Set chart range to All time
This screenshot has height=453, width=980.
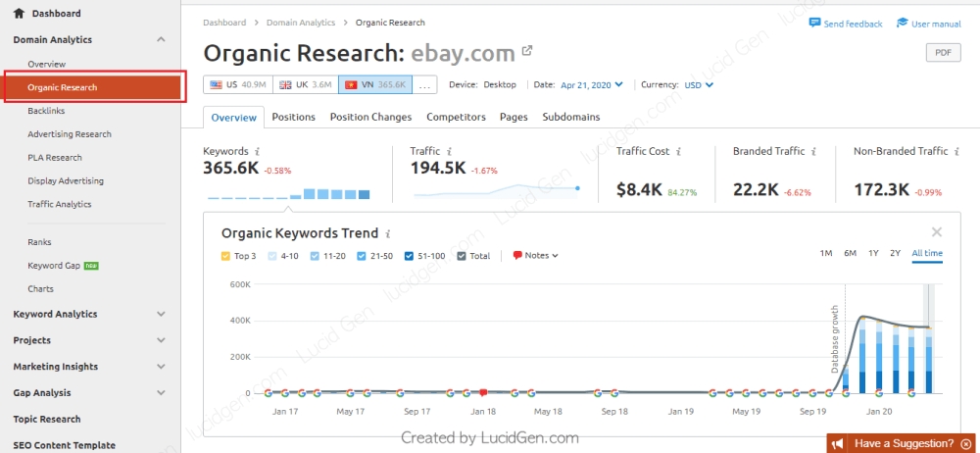pos(927,253)
